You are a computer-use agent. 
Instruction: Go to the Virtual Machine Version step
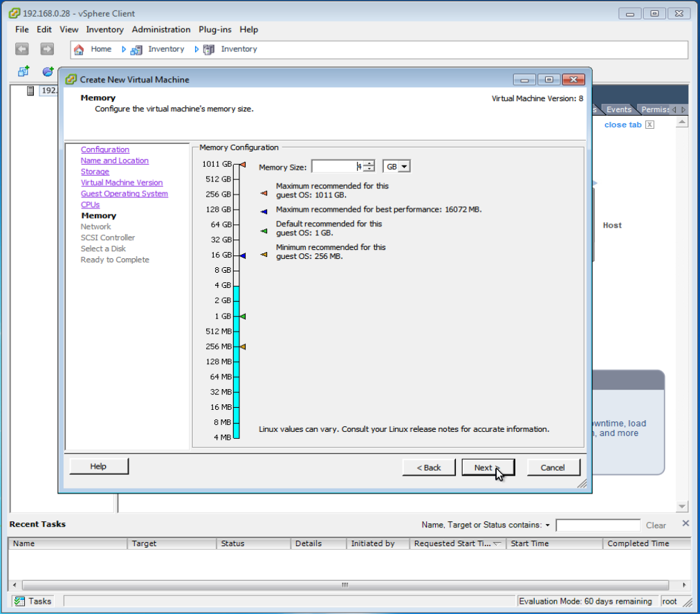coord(122,182)
